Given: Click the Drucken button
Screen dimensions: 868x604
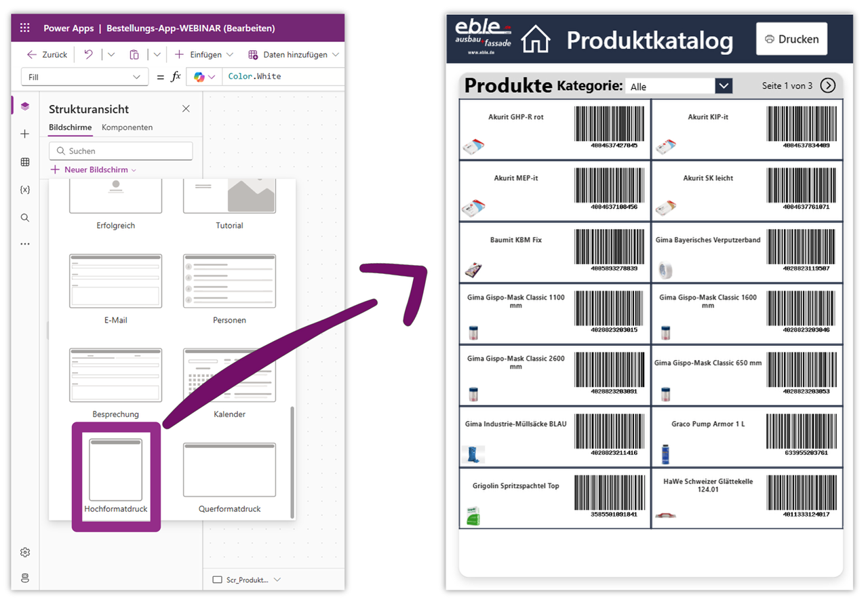Looking at the screenshot, I should [792, 39].
